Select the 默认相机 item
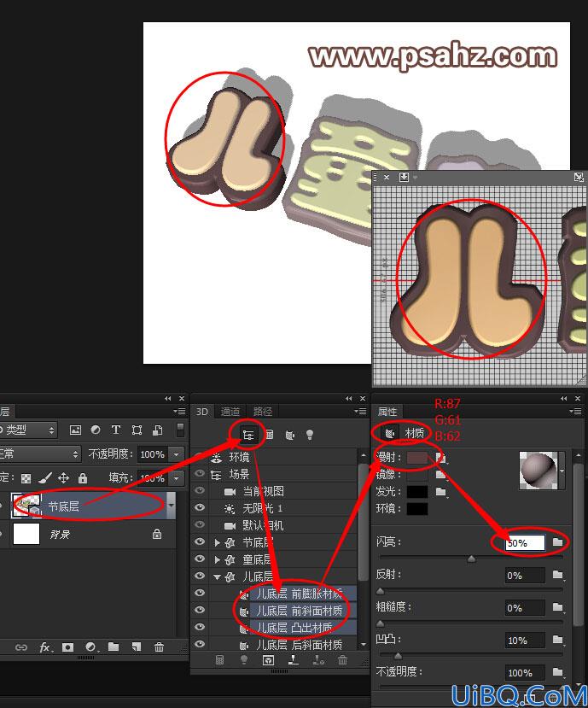 click(263, 525)
